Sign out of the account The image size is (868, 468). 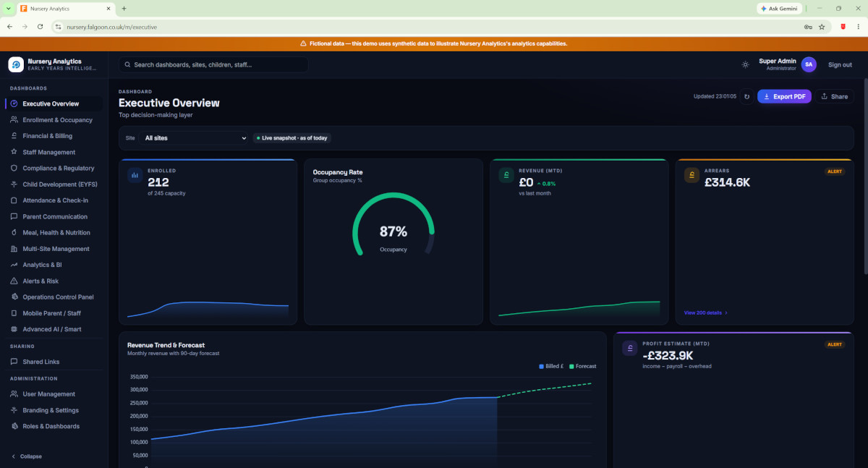click(840, 64)
